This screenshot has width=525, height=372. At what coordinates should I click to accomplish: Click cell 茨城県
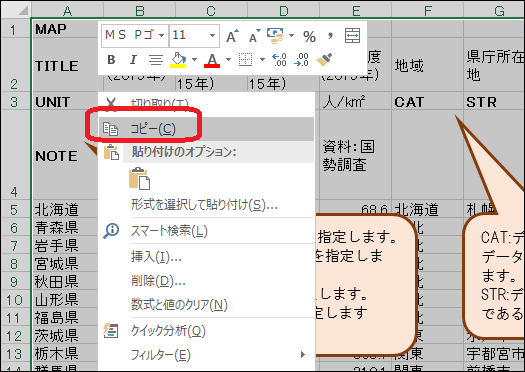pos(66,336)
